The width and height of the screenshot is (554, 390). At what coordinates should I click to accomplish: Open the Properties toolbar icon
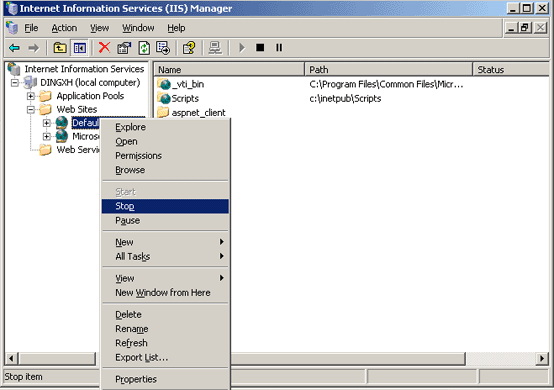point(124,48)
